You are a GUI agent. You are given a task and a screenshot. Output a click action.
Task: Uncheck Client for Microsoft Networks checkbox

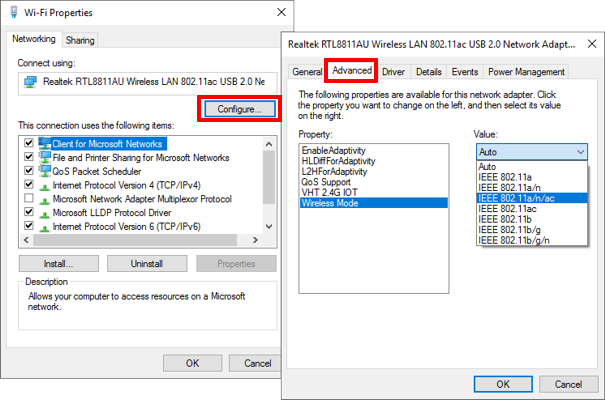pyautogui.click(x=29, y=143)
